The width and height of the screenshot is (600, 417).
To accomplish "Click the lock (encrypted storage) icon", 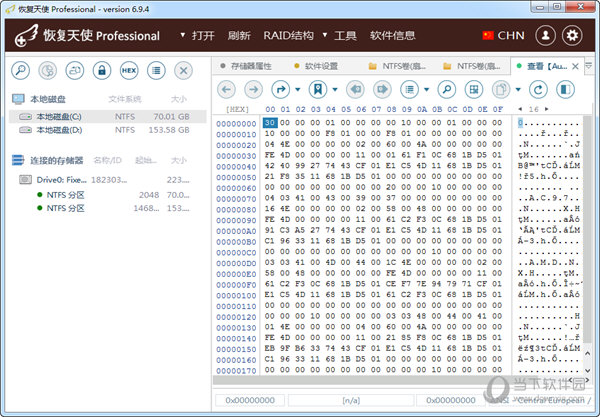I will 102,70.
